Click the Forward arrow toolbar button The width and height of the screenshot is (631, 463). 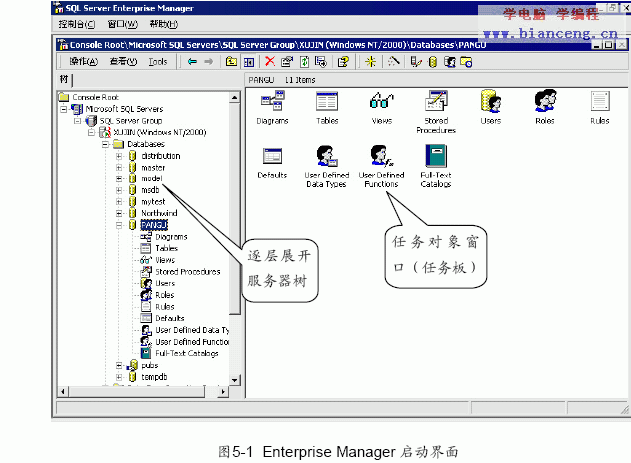pyautogui.click(x=208, y=62)
